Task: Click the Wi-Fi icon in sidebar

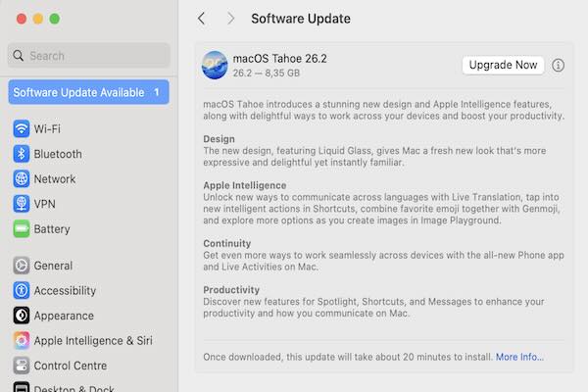Action: tap(22, 129)
